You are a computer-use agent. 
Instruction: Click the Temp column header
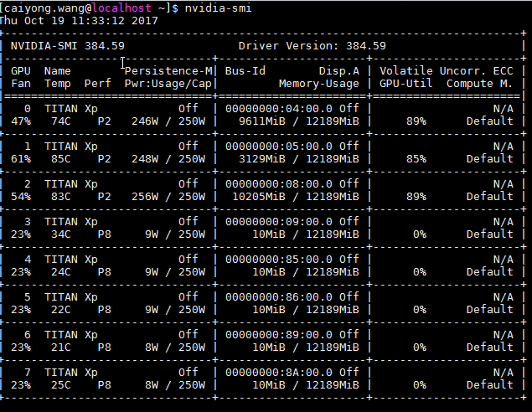tap(57, 84)
